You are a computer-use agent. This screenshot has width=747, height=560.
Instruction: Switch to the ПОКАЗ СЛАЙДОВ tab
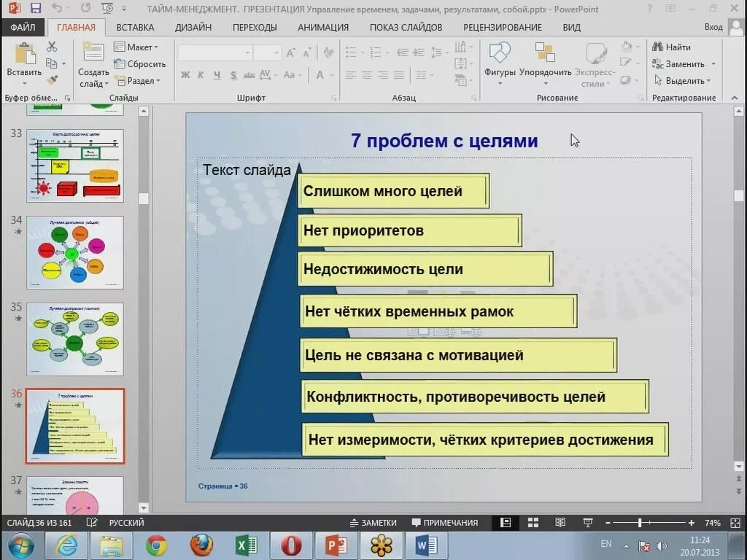(406, 27)
